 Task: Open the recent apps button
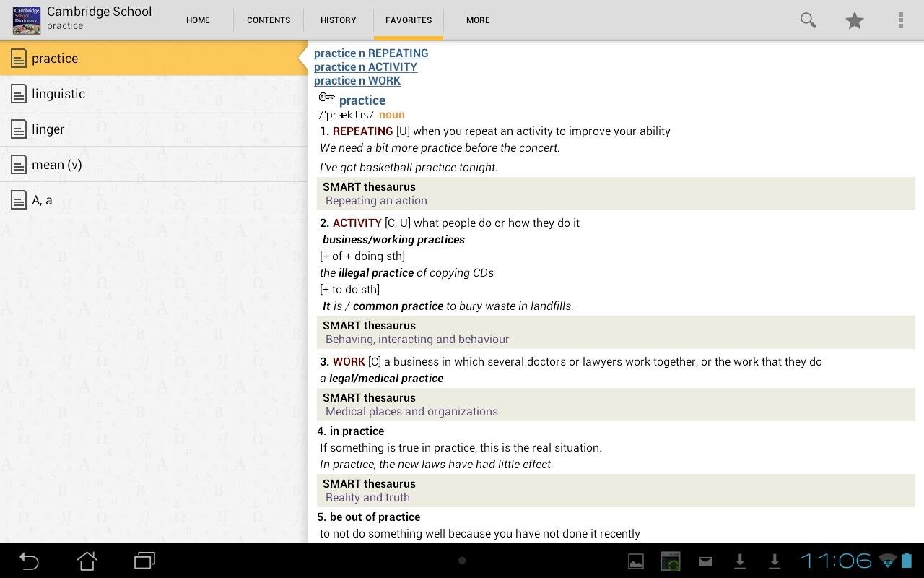145,561
